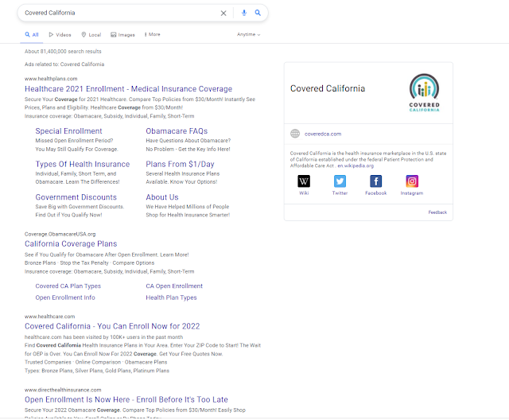
Task: Switch to the Videos tab
Action: [60, 35]
